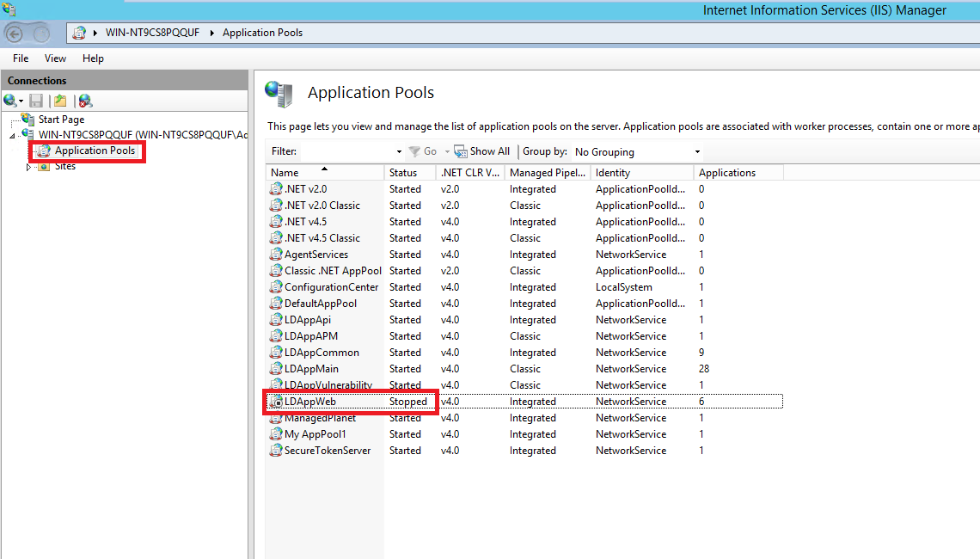This screenshot has width=980, height=559.
Task: Select Application Pools in the Connections tree
Action: click(x=95, y=150)
